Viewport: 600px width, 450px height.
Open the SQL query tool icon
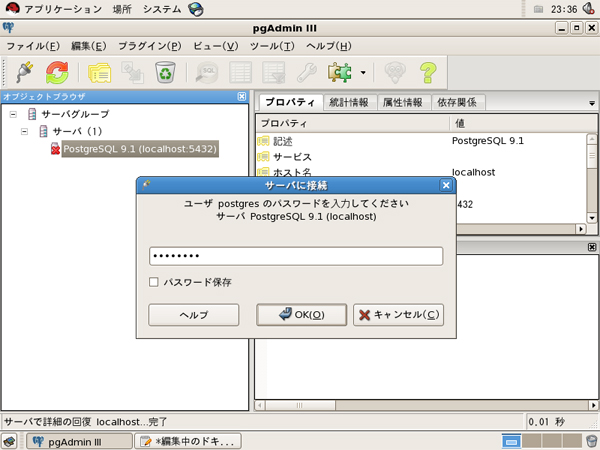pyautogui.click(x=207, y=72)
